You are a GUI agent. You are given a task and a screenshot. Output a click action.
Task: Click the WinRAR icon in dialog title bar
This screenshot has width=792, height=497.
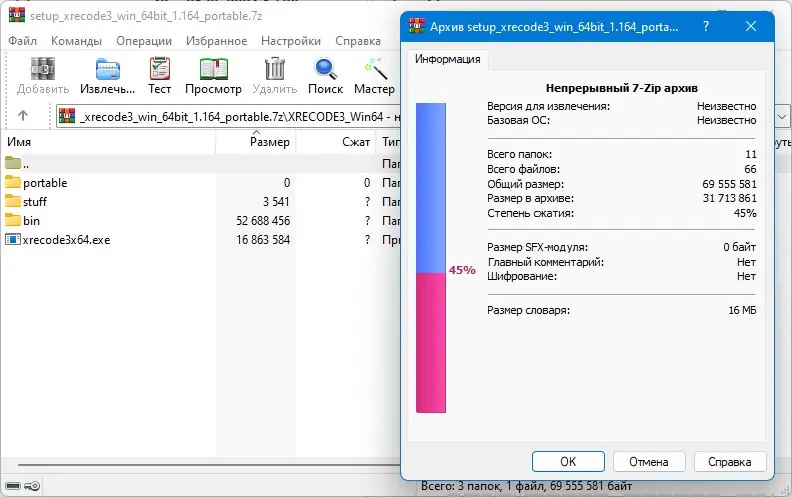point(417,26)
